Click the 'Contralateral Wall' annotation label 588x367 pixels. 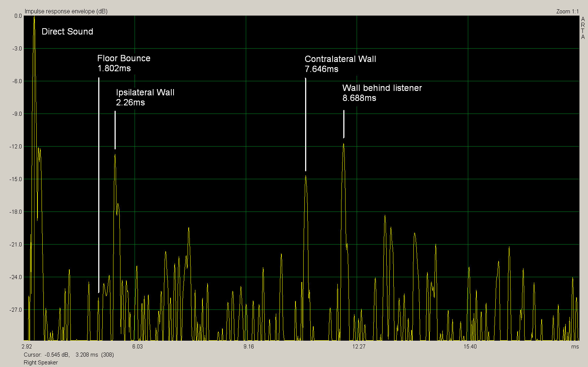click(x=340, y=59)
